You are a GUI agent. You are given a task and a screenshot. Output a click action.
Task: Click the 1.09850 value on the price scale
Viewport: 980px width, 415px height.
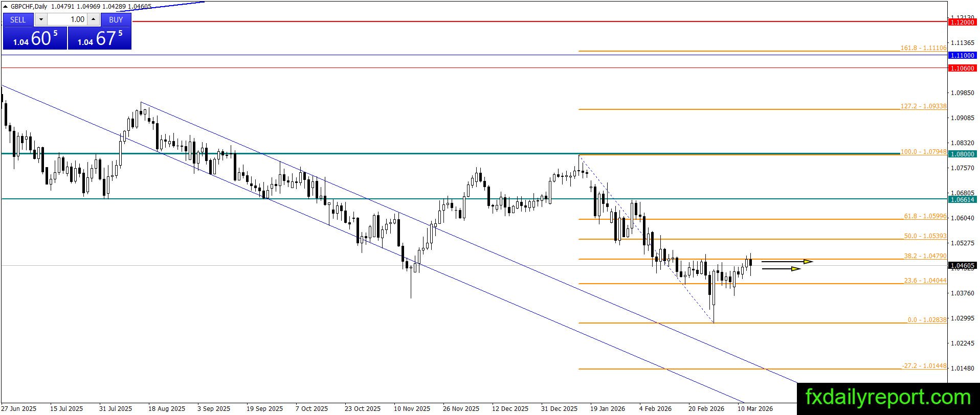coord(962,93)
